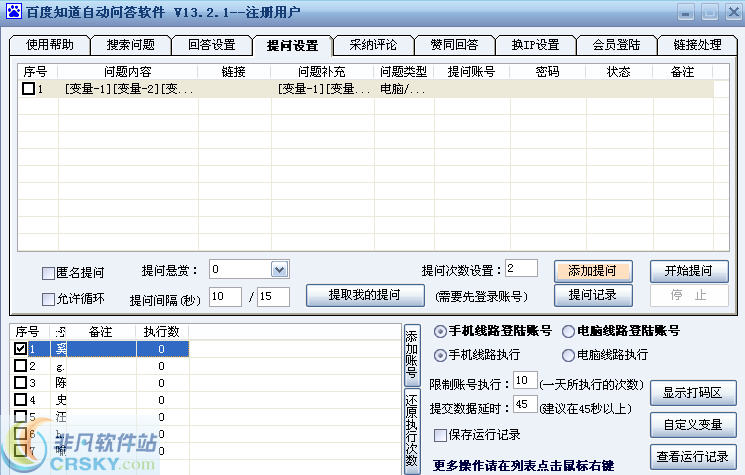The width and height of the screenshot is (745, 475).
Task: Enable 保存运行记录 checkbox
Action: [x=440, y=435]
